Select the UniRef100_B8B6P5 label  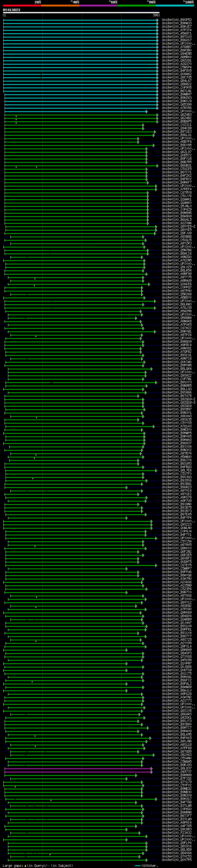177,121
